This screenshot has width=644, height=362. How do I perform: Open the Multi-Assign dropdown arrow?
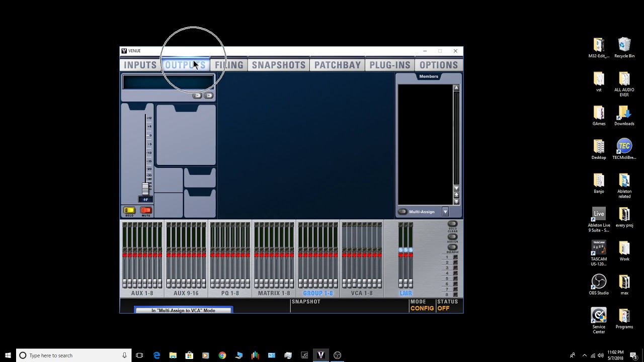(x=445, y=212)
